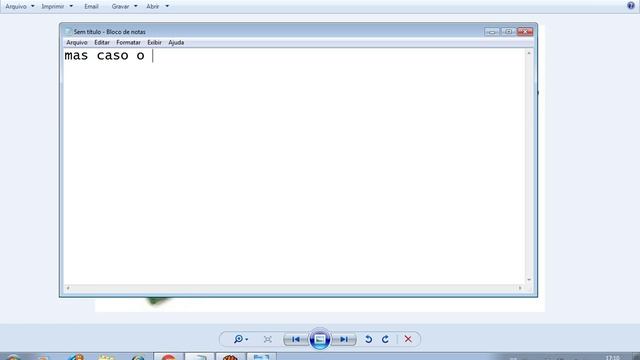Start the slideshow with the round center button
This screenshot has height=360, width=640.
(x=320, y=339)
